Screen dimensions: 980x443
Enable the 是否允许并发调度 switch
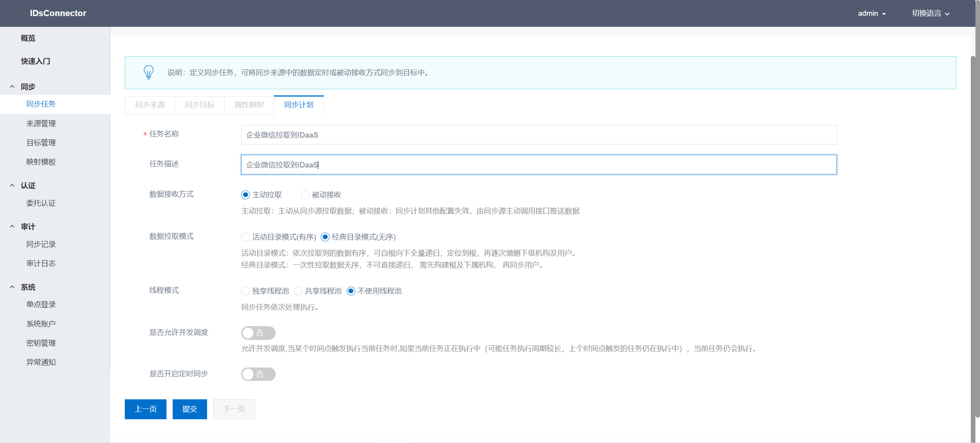258,333
